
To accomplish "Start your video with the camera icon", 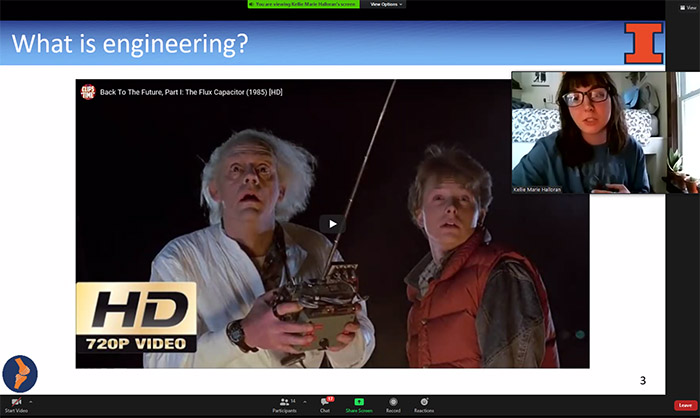I will (17, 405).
